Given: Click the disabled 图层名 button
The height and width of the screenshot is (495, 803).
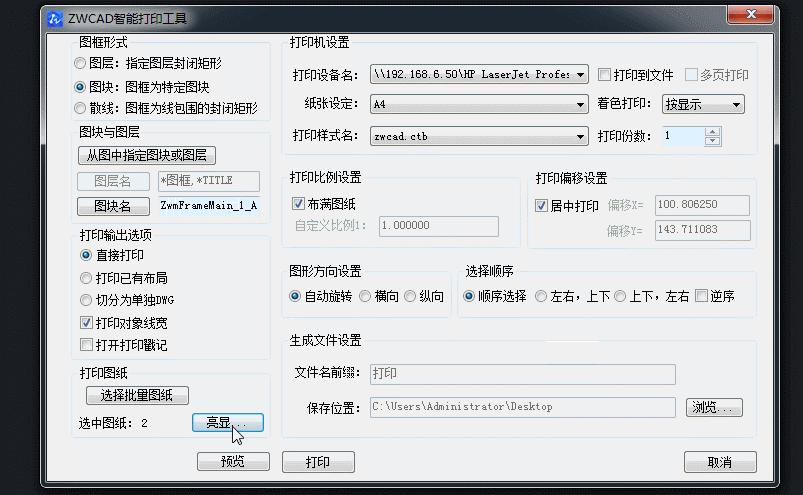Looking at the screenshot, I should pyautogui.click(x=113, y=181).
